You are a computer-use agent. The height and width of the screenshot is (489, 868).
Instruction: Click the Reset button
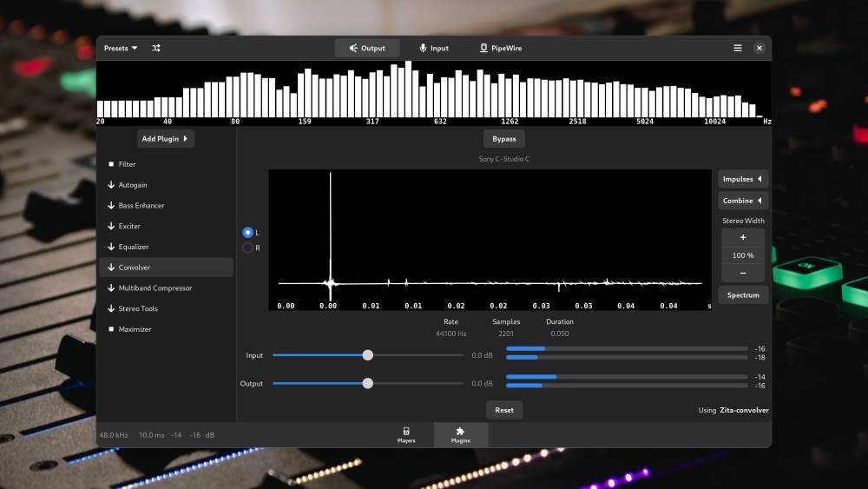[x=503, y=410]
